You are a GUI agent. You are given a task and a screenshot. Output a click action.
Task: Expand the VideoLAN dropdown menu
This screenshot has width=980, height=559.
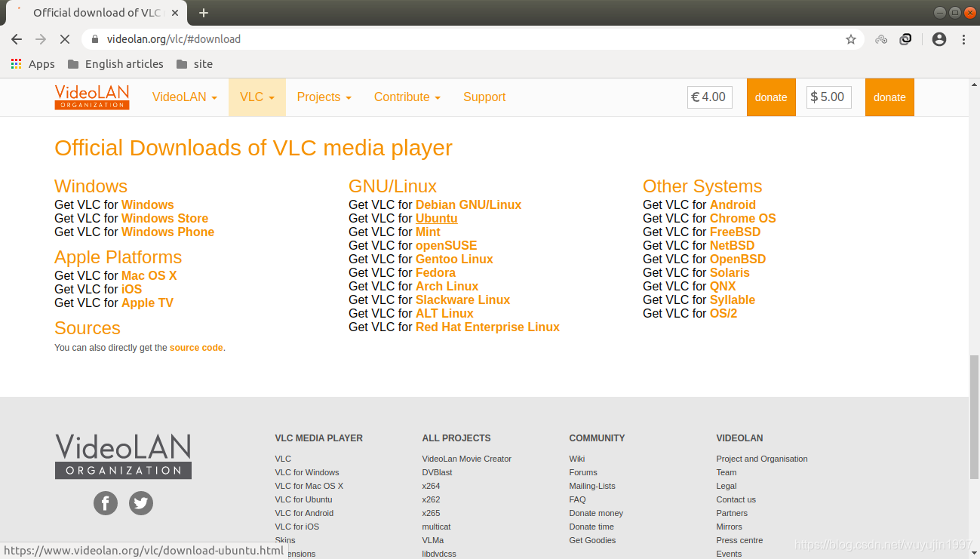185,97
